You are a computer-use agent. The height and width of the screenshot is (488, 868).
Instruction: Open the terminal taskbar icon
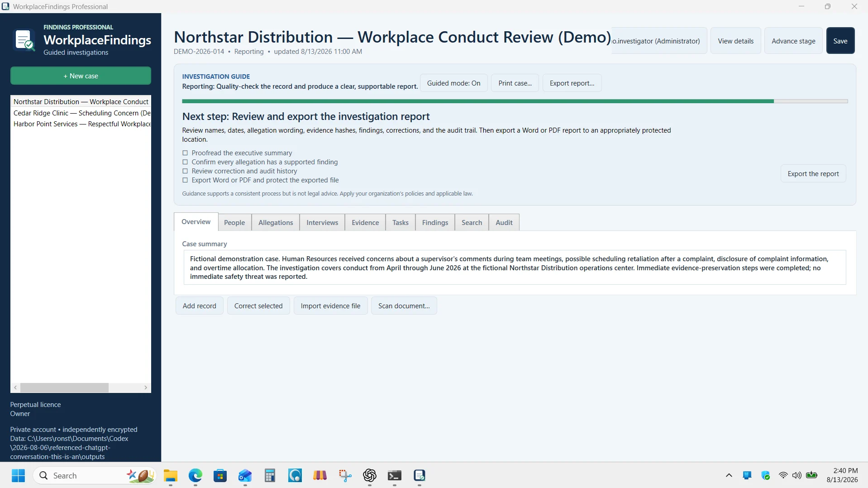395,475
